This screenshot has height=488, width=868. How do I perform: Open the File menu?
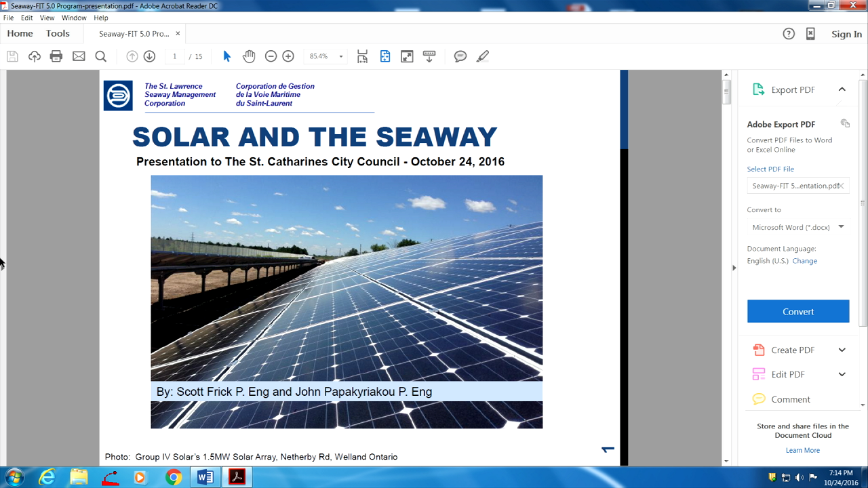[x=8, y=18]
